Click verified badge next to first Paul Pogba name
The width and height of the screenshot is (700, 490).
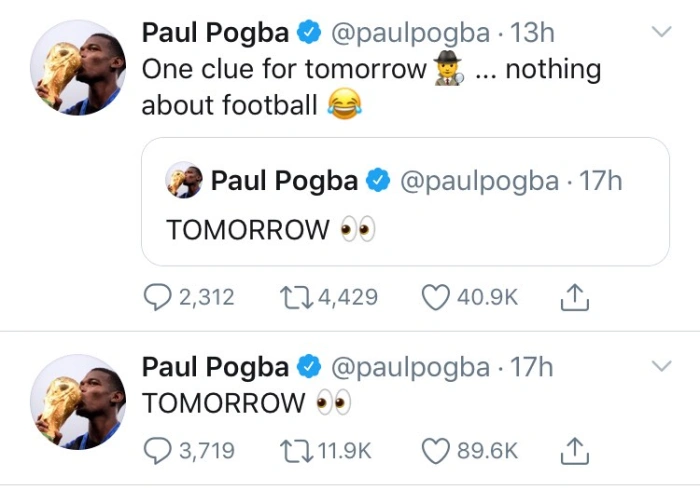coord(309,33)
